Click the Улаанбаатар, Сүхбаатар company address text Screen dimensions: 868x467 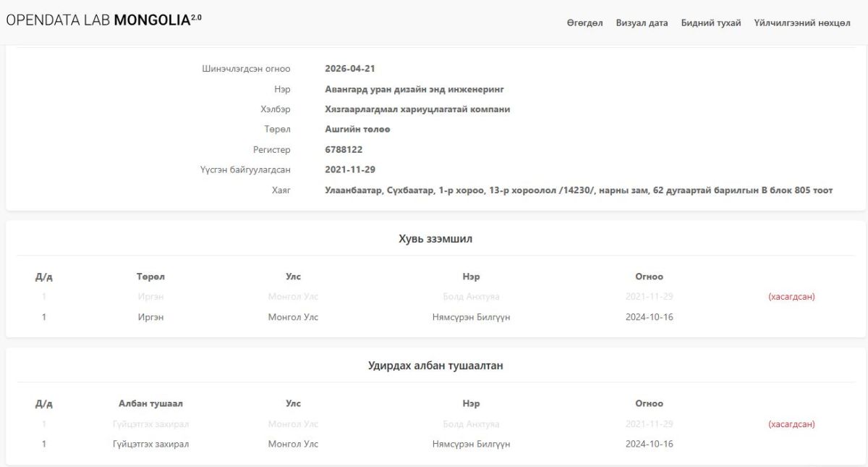[578, 190]
